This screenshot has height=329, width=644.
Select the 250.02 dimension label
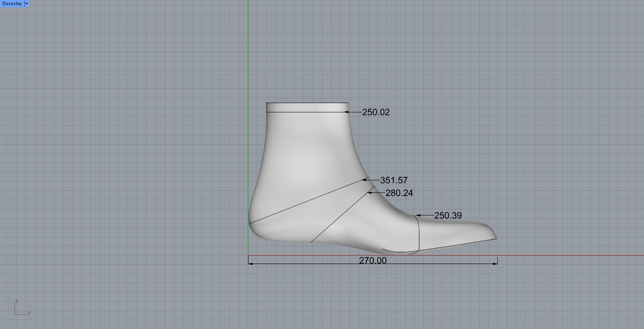point(376,112)
